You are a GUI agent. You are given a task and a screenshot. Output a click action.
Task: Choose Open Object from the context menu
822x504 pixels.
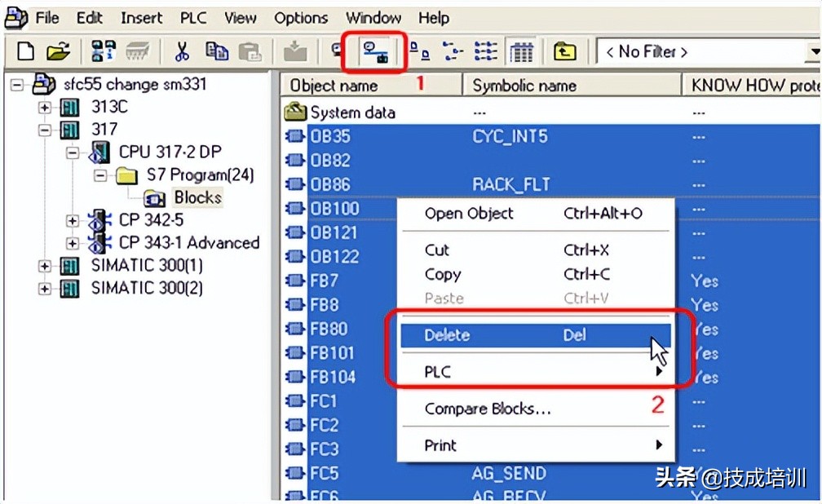point(535,214)
